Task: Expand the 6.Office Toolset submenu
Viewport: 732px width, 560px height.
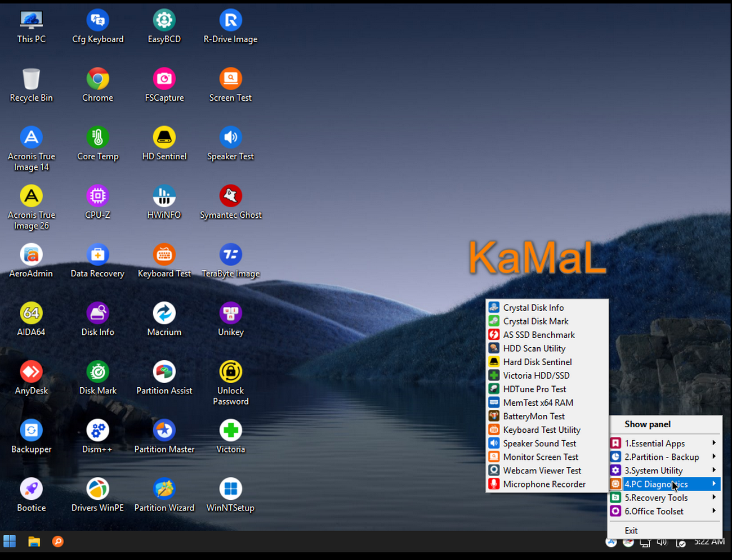Action: point(665,511)
